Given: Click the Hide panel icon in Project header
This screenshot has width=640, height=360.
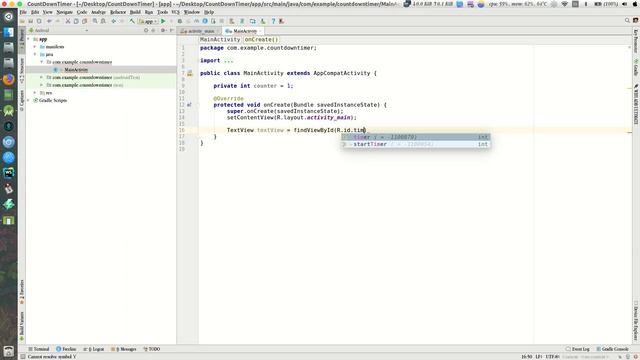Looking at the screenshot, I should tap(171, 31).
